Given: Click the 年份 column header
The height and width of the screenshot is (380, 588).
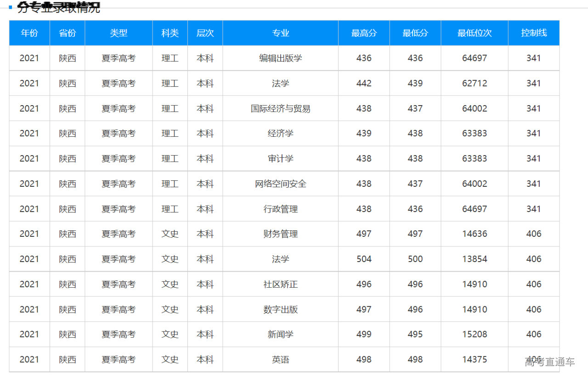Looking at the screenshot, I should pyautogui.click(x=29, y=33).
